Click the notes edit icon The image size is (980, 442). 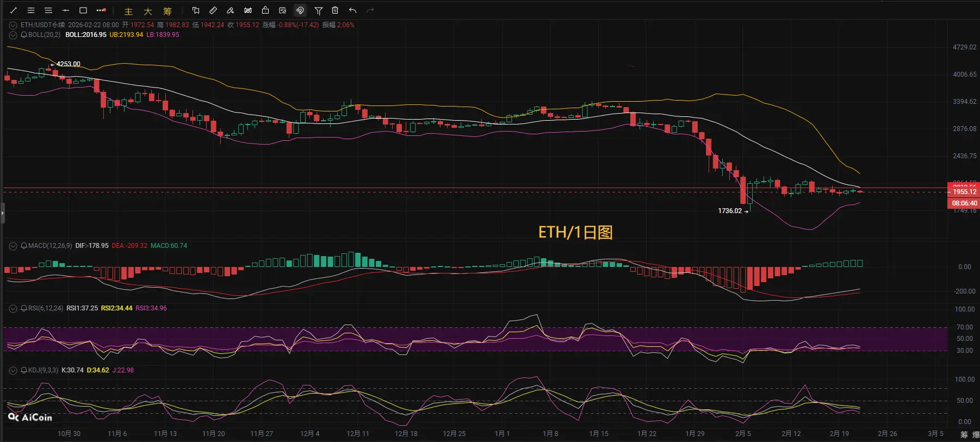tap(283, 10)
